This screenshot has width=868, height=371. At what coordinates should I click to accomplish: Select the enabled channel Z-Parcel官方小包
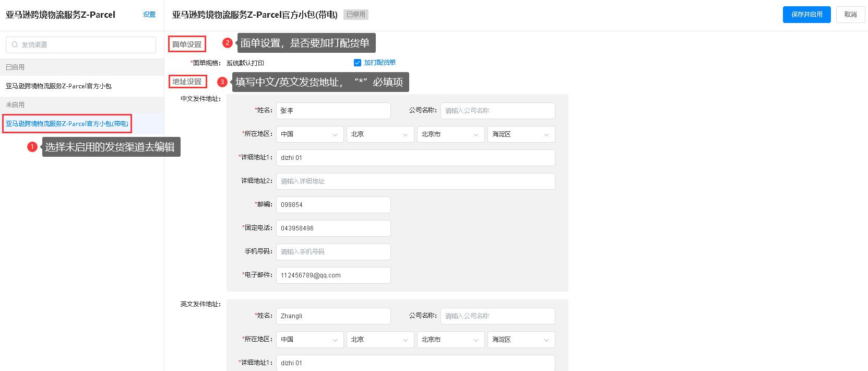pos(58,86)
